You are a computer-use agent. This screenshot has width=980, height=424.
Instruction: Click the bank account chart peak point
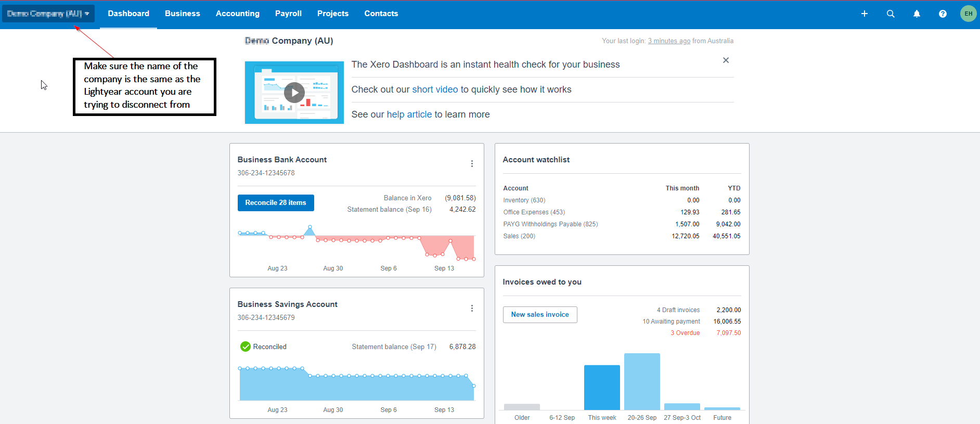(310, 227)
